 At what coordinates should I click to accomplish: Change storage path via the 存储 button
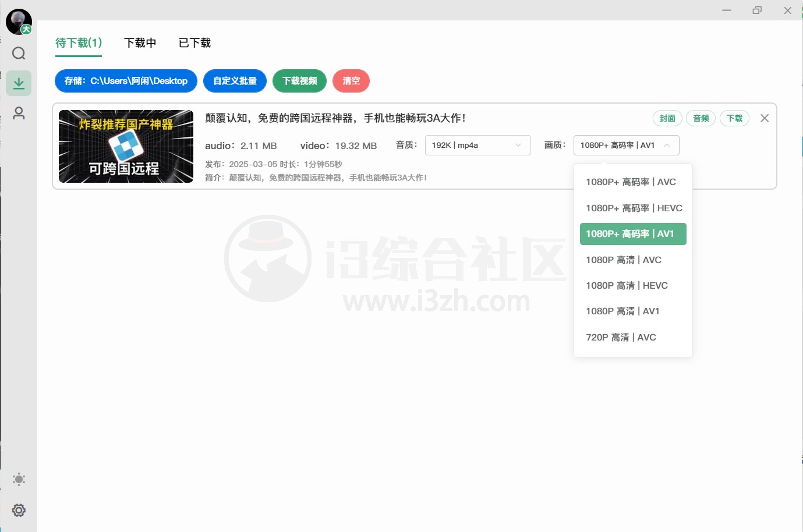coord(125,81)
